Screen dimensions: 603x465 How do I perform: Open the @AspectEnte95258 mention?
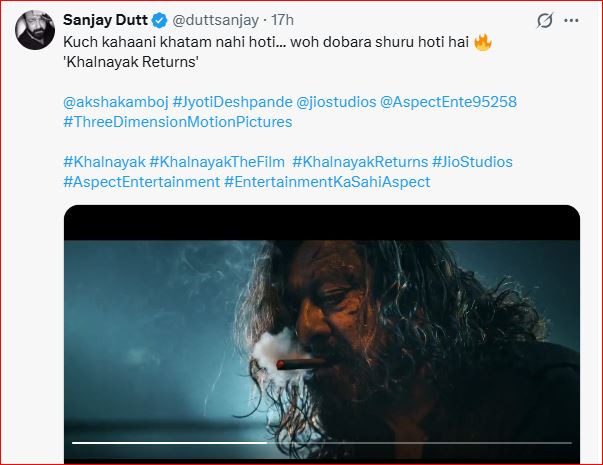click(449, 102)
